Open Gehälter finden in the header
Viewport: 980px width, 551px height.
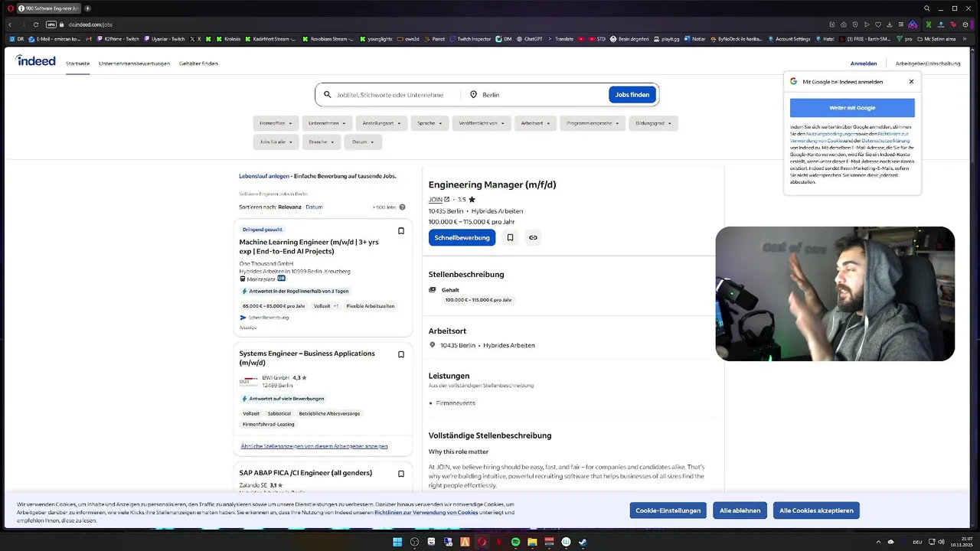coord(198,64)
